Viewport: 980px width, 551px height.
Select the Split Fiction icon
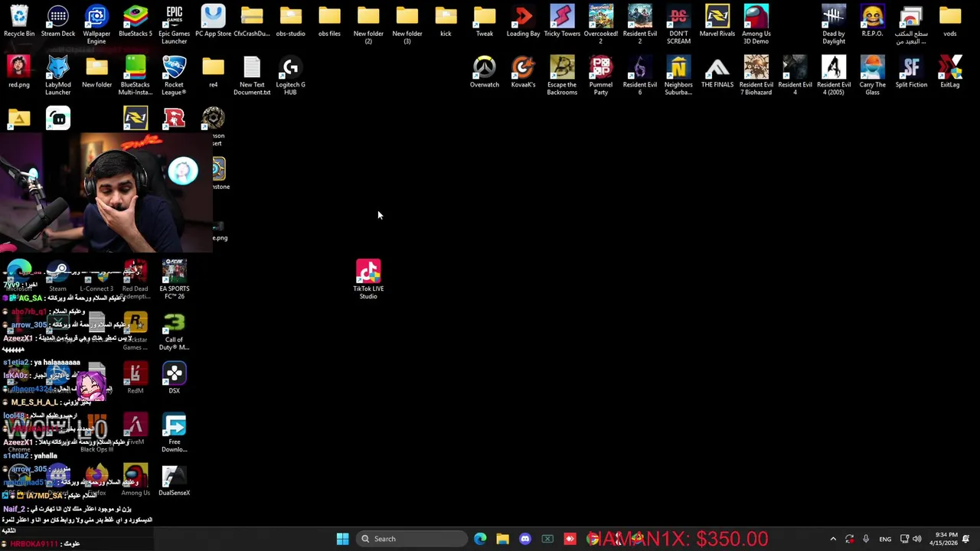point(911,72)
